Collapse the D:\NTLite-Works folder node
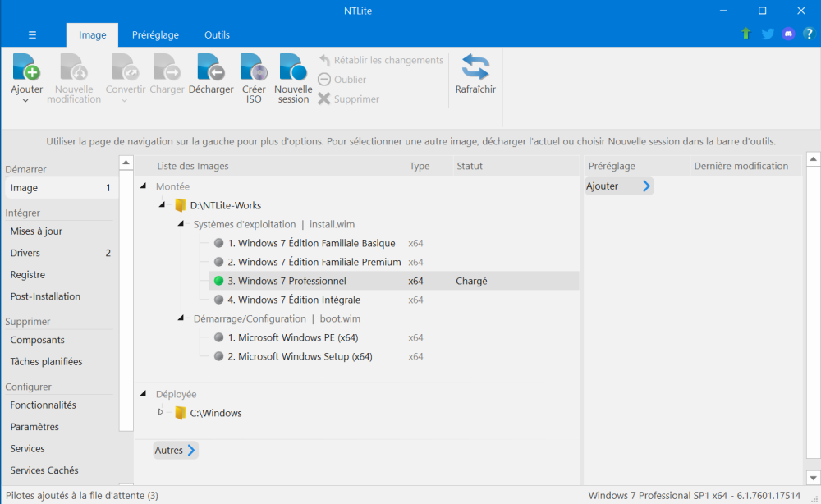This screenshot has height=504, width=821. click(x=163, y=205)
